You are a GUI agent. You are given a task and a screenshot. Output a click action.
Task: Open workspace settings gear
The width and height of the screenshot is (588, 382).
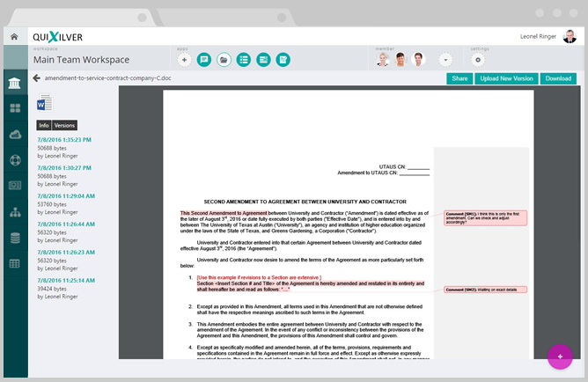[x=478, y=60]
